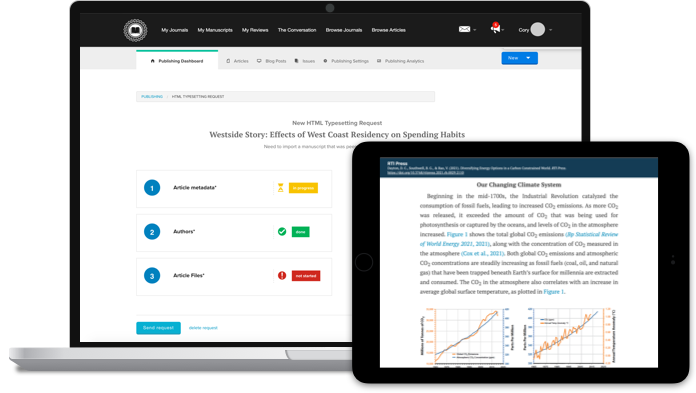This screenshot has height=393, width=696.
Task: Click the step 1 number circle
Action: point(152,188)
